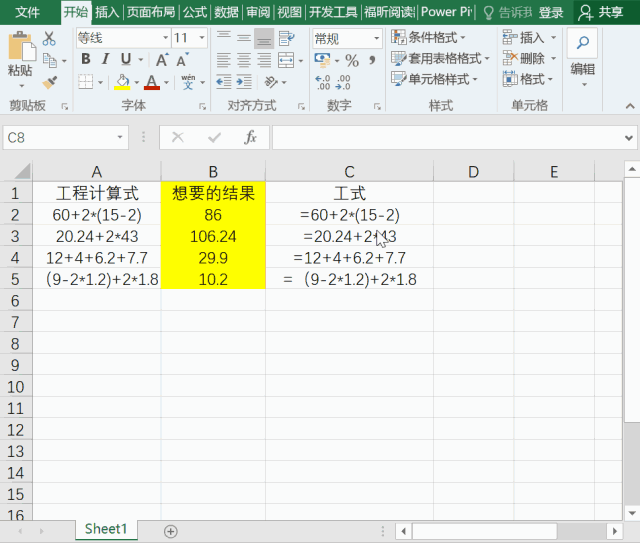
Task: Click the Cut scissors icon
Action: [49, 39]
